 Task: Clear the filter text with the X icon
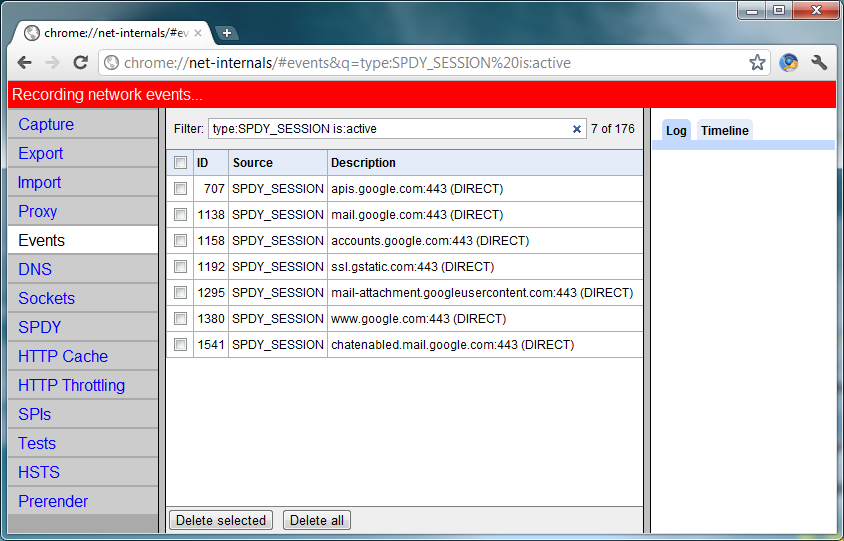coord(576,129)
